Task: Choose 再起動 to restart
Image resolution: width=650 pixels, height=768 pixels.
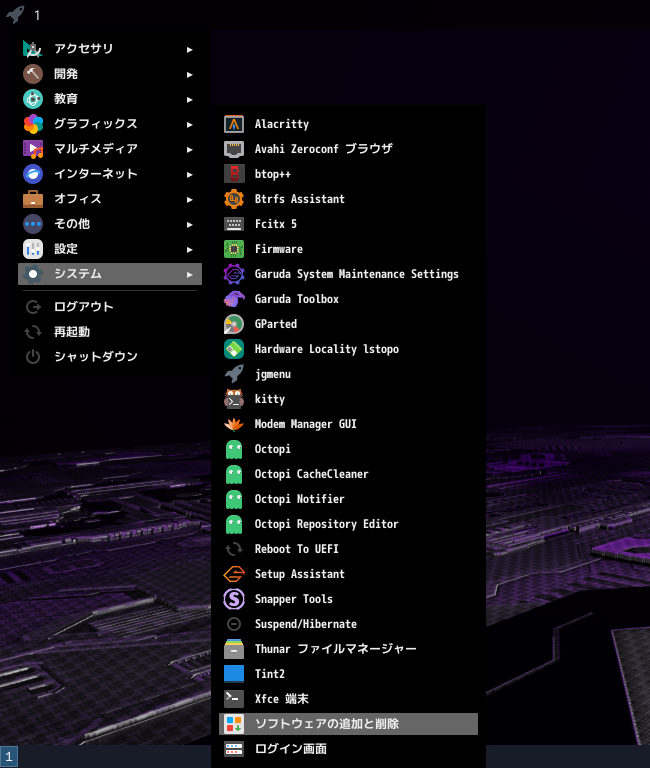Action: click(110, 332)
